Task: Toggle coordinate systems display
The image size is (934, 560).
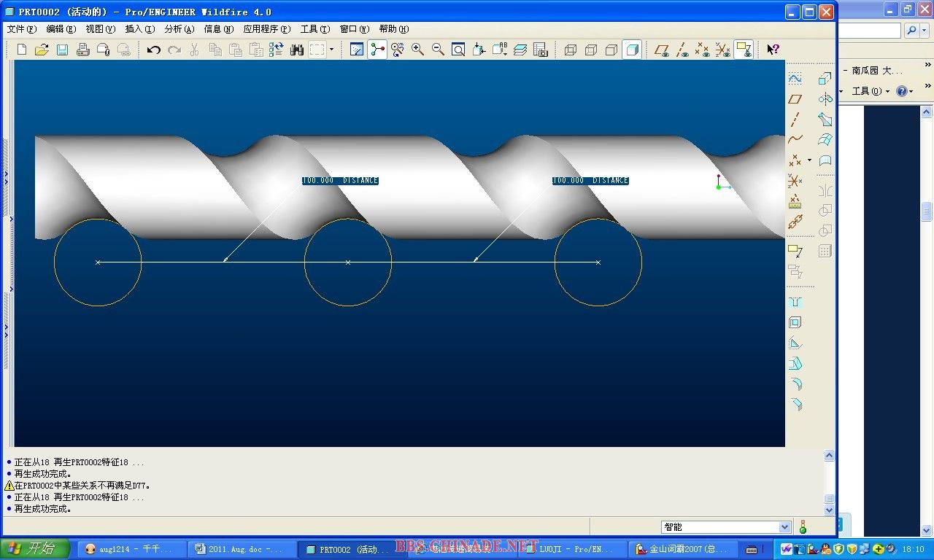Action: click(x=722, y=50)
